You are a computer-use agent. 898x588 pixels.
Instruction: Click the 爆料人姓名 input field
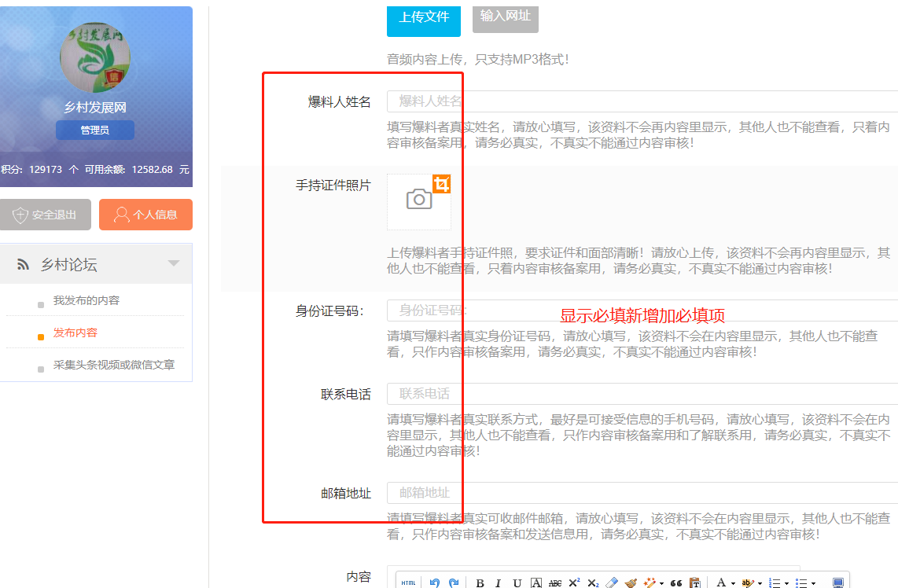pos(641,101)
